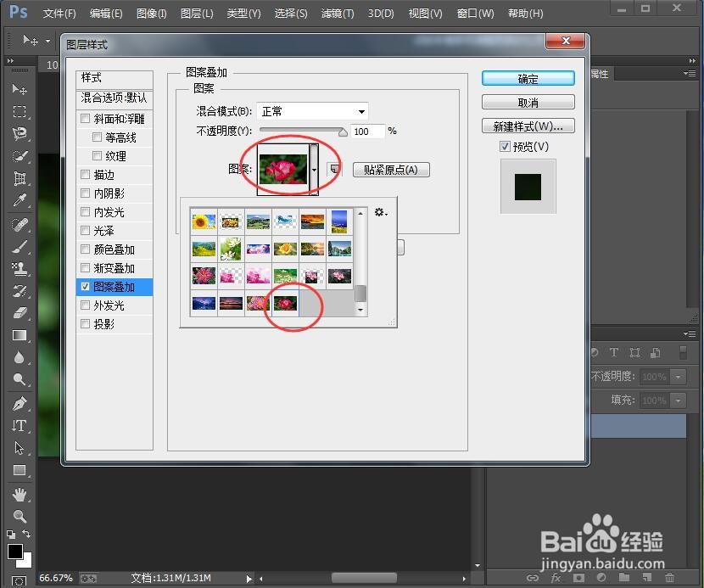Select 混合选项:默认 in styles list

tap(115, 98)
